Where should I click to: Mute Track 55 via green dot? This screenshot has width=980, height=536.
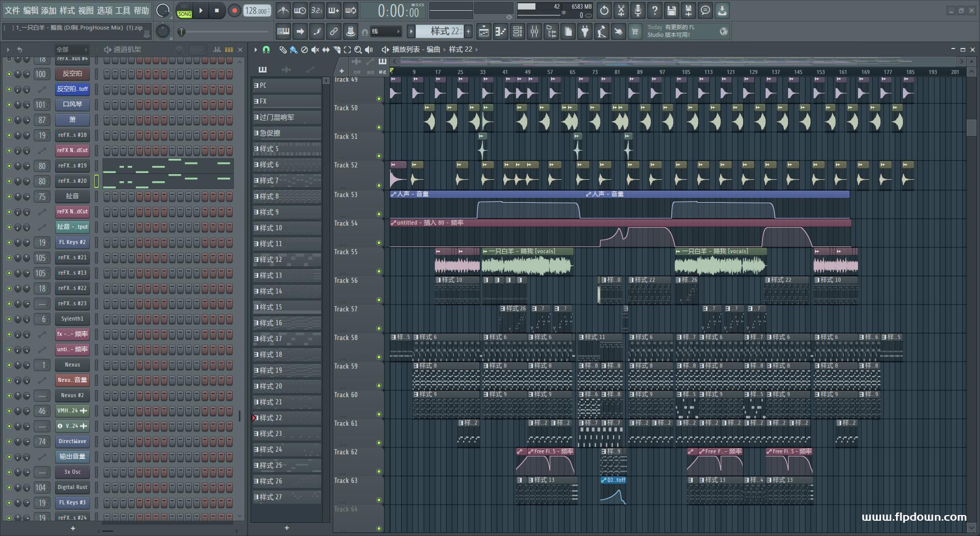[379, 271]
